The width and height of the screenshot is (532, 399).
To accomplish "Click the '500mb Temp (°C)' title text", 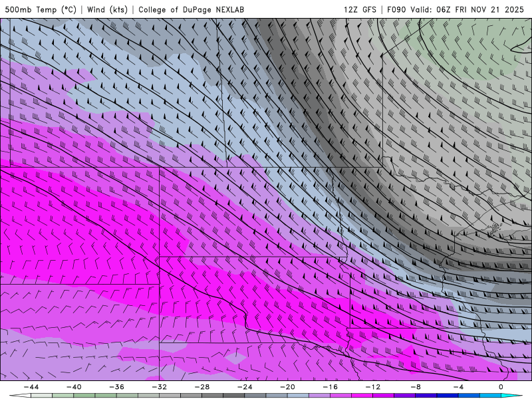I will (41, 9).
